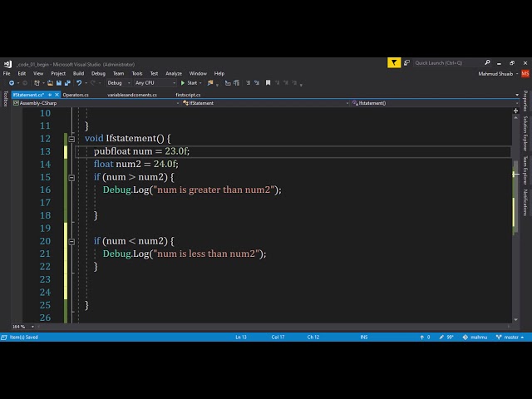Open the active documents list dropdown arrow

coord(517,95)
